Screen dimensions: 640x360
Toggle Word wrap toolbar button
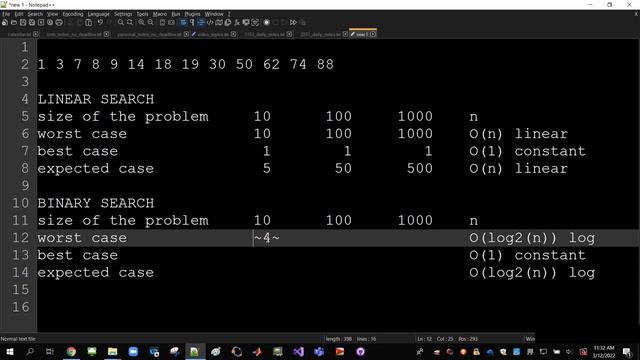(x=183, y=23)
